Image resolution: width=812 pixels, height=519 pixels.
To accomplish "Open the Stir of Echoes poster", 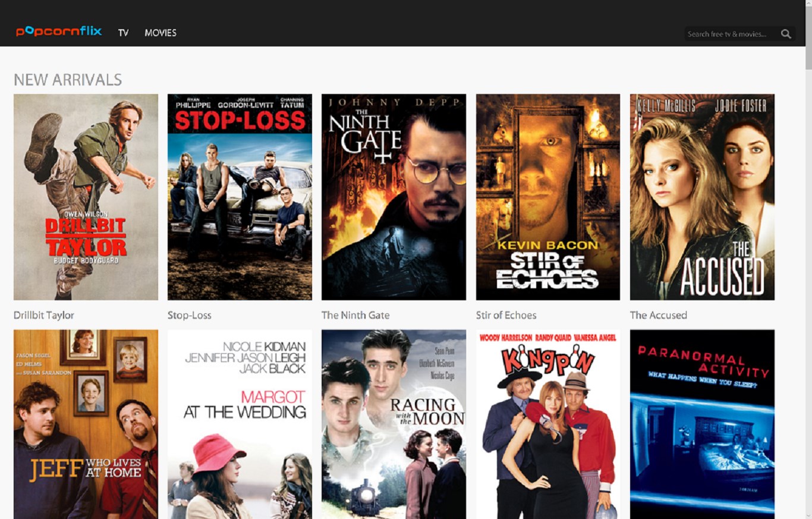I will pyautogui.click(x=548, y=197).
